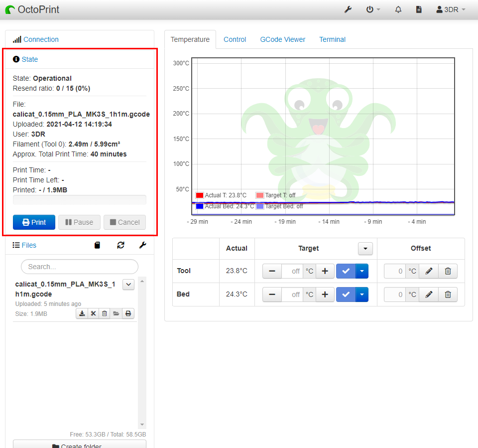Click the SD card icon in Files
Viewport: 478px width, 448px height.
tap(97, 245)
